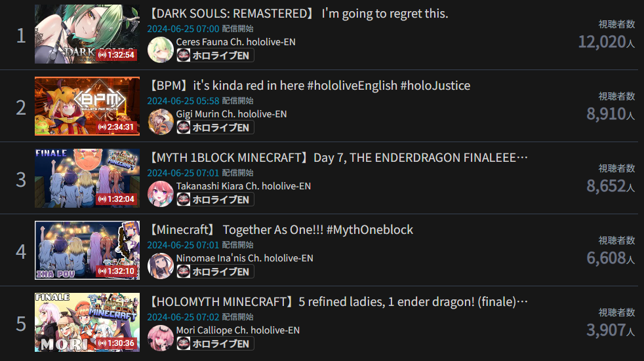
Task: Open the INA POV stream thumbnail
Action: click(x=87, y=250)
